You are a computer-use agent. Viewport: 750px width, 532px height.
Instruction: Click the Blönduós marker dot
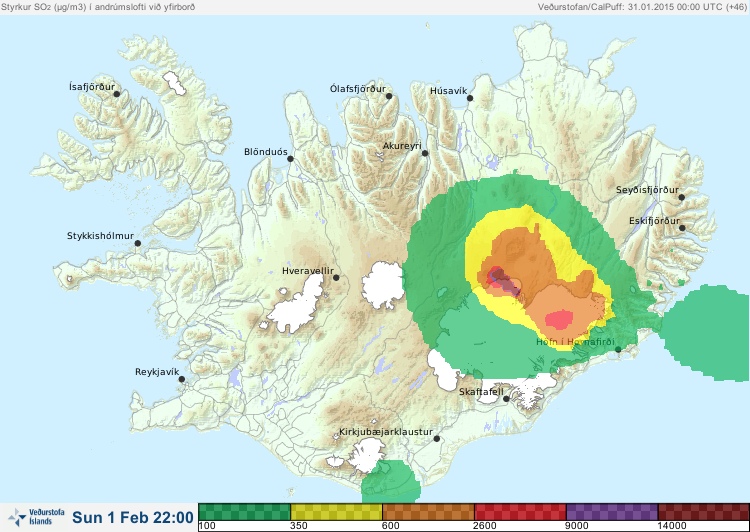[290, 159]
